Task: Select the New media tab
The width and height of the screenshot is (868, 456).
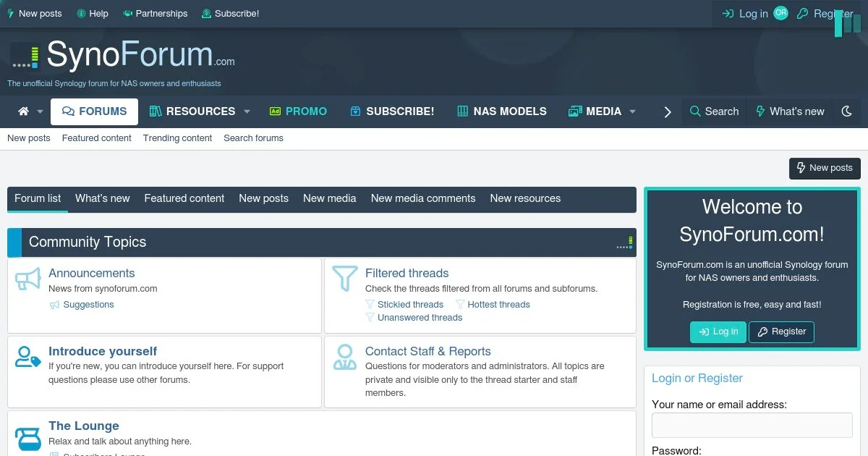Action: pos(330,198)
